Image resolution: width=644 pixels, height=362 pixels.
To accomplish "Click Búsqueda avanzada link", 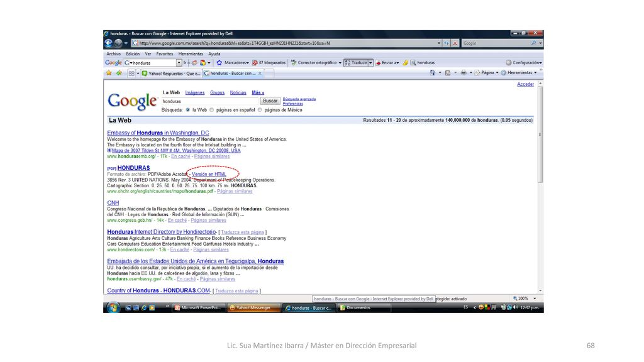I will [x=299, y=99].
